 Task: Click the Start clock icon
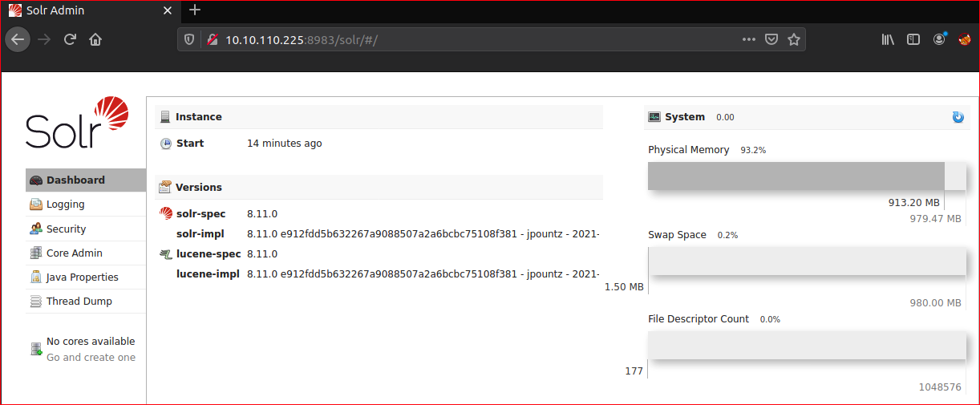point(166,144)
